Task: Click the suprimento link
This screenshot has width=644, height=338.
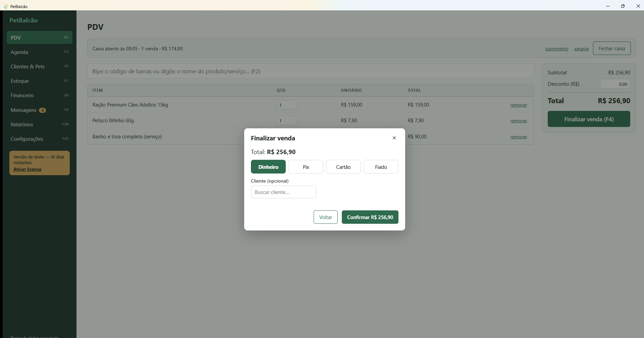Action: [x=556, y=49]
